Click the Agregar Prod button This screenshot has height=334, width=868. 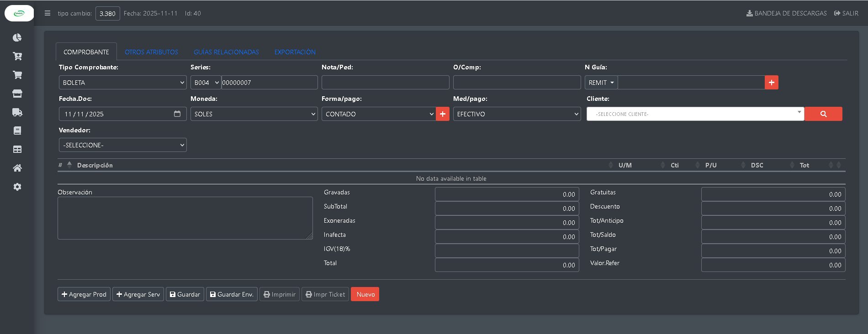click(x=84, y=294)
